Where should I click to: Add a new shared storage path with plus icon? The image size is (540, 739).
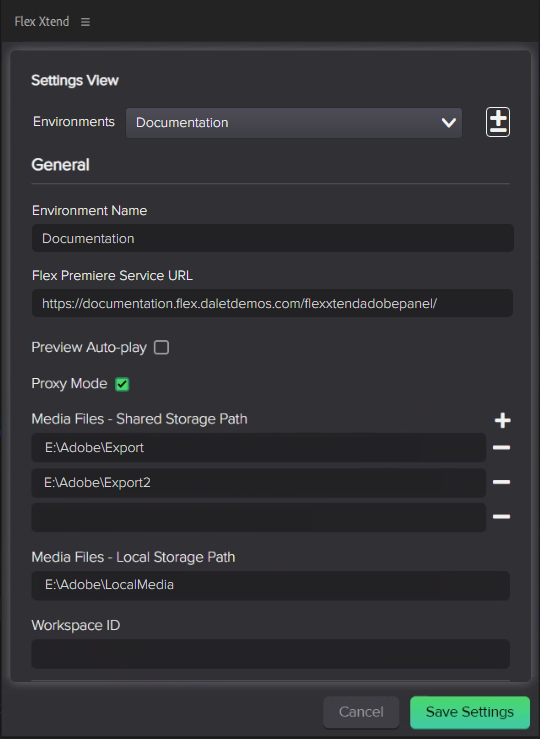click(x=502, y=420)
